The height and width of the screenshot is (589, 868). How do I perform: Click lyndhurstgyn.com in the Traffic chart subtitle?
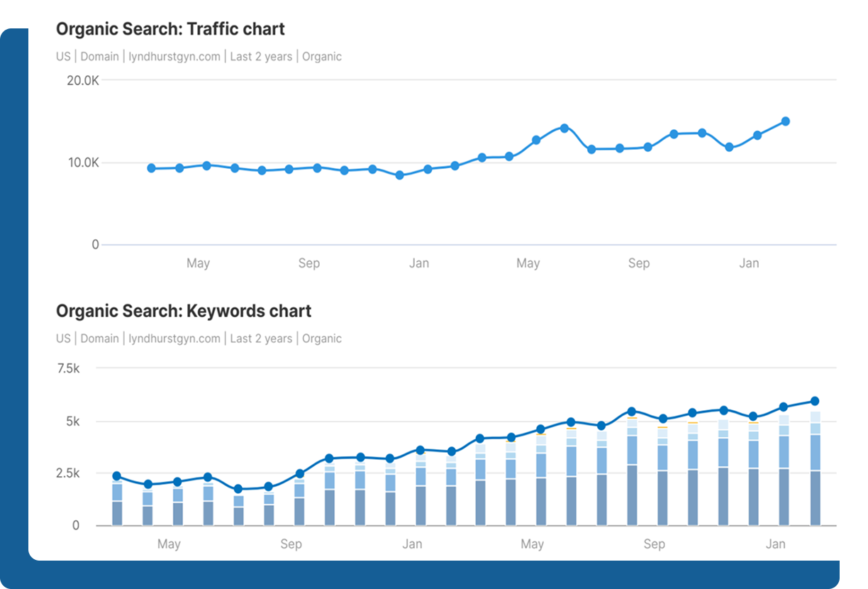pyautogui.click(x=174, y=57)
